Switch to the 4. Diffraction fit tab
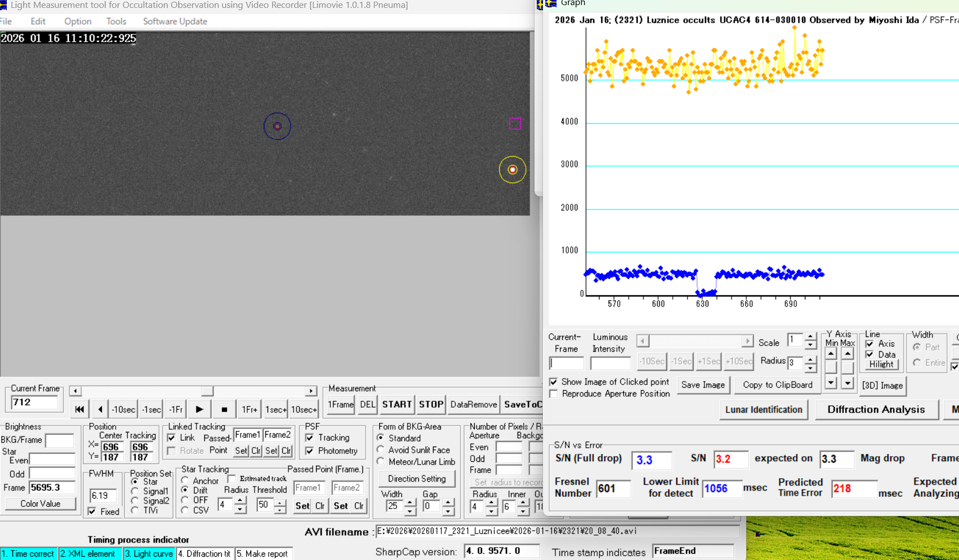 (x=204, y=554)
